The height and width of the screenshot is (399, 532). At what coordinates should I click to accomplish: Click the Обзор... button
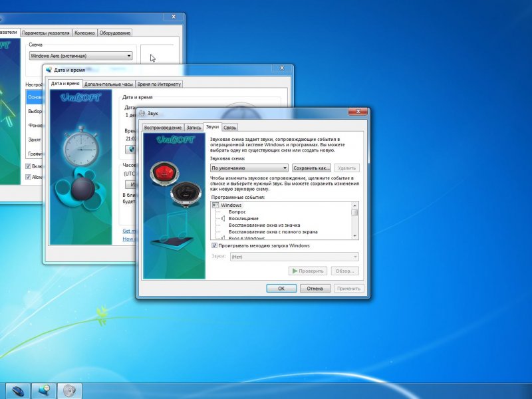[344, 271]
